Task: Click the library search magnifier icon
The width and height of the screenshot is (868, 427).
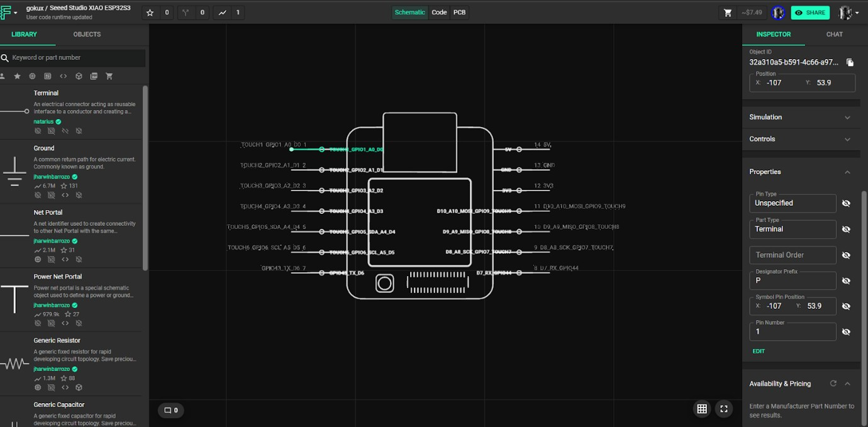Action: 5,58
